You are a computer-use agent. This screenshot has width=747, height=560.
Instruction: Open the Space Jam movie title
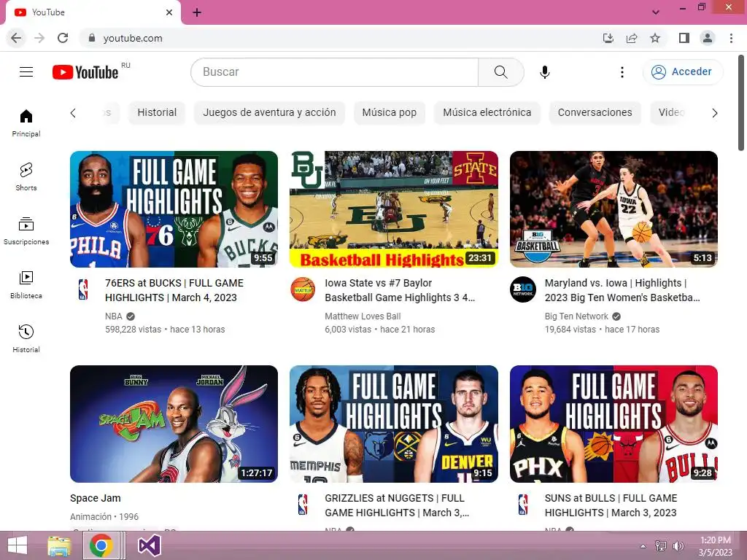[x=96, y=498]
